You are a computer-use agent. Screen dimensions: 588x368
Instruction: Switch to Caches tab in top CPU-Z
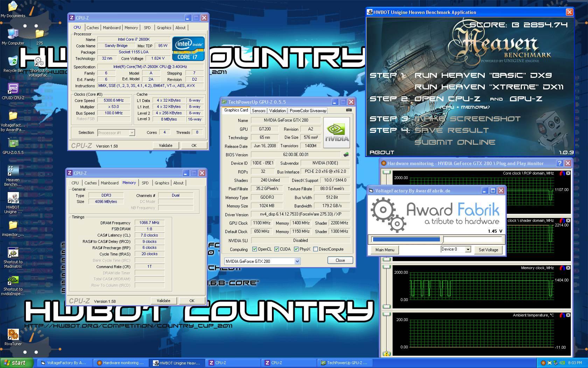[93, 28]
